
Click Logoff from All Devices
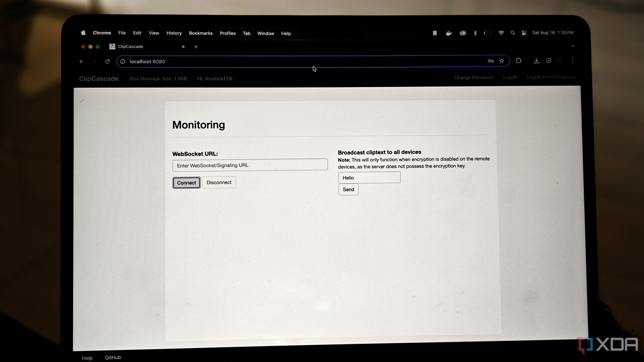(x=551, y=77)
